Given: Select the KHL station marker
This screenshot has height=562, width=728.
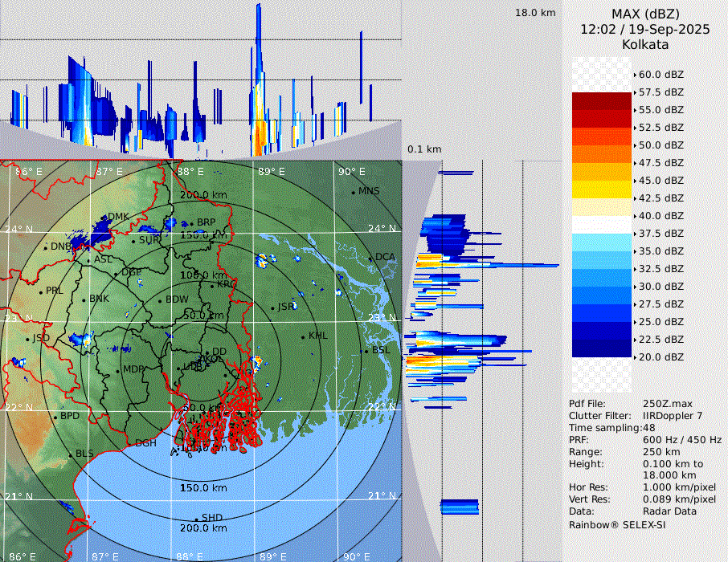Looking at the screenshot, I should [304, 336].
